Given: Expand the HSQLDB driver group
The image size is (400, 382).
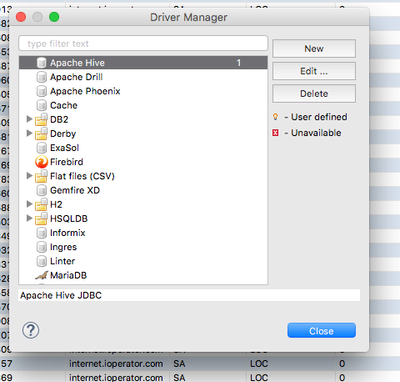Looking at the screenshot, I should click(29, 218).
